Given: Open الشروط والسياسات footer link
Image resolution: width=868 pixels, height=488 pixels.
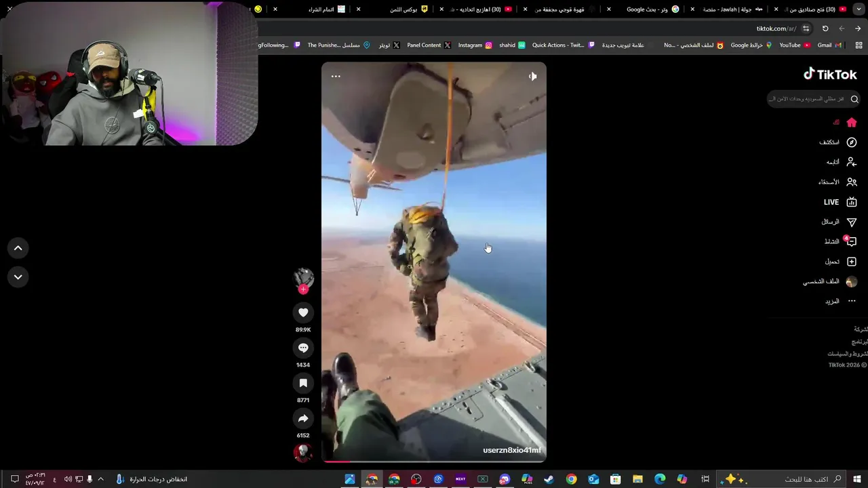Looking at the screenshot, I should pos(848,354).
